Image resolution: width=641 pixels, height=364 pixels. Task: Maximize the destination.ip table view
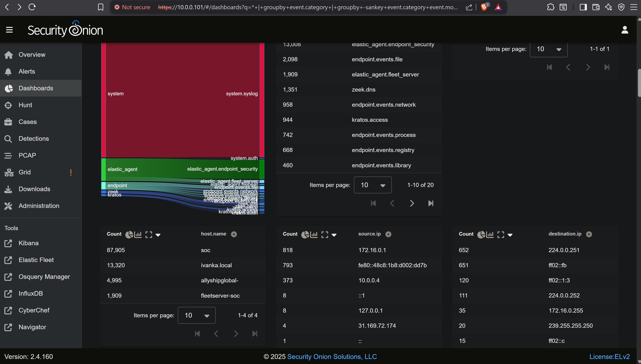point(500,234)
